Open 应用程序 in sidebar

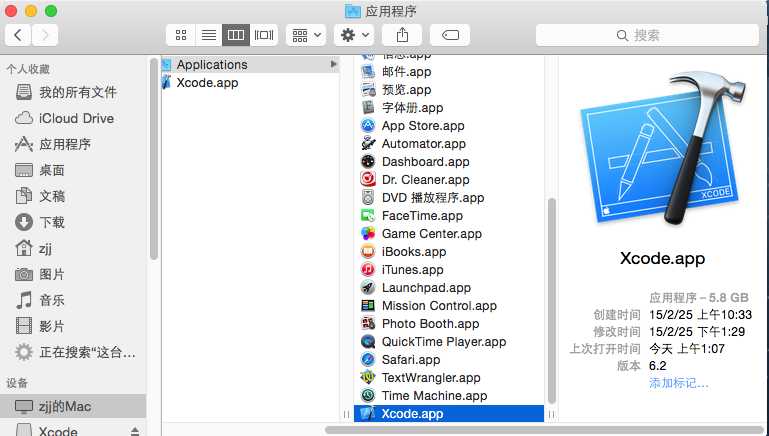point(74,144)
